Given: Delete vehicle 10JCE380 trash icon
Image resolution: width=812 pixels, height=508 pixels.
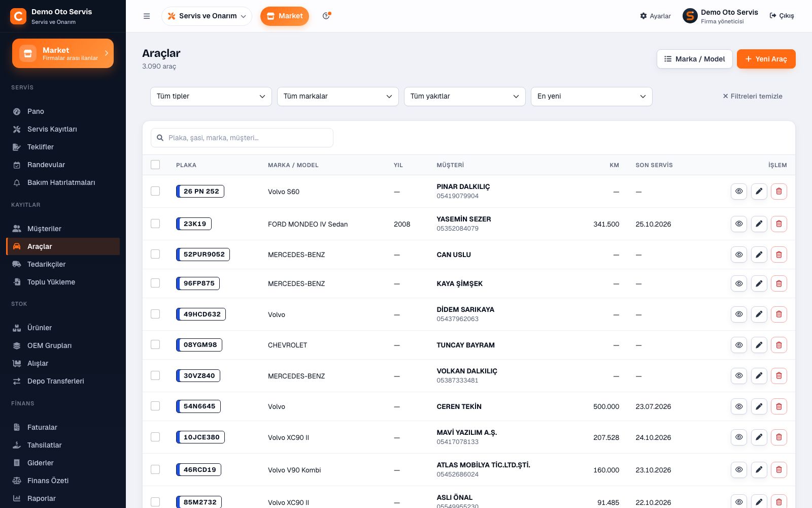Looking at the screenshot, I should coord(779,437).
